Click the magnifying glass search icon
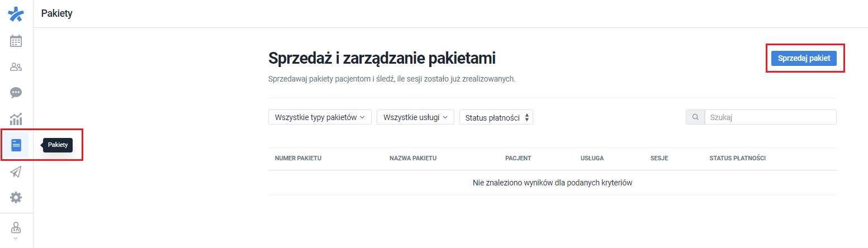The width and height of the screenshot is (868, 248). pyautogui.click(x=695, y=117)
